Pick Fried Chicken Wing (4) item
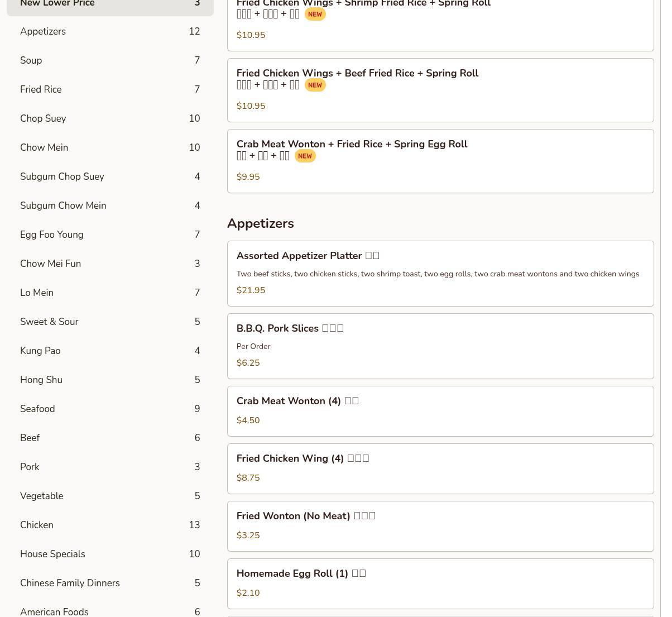 pyautogui.click(x=440, y=468)
